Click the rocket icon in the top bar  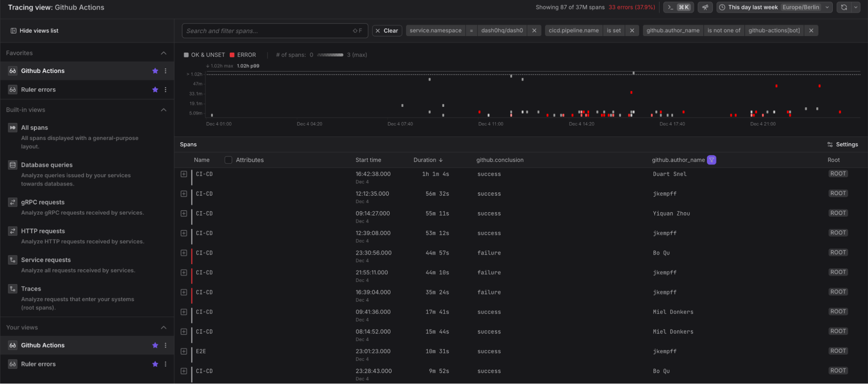pos(705,7)
